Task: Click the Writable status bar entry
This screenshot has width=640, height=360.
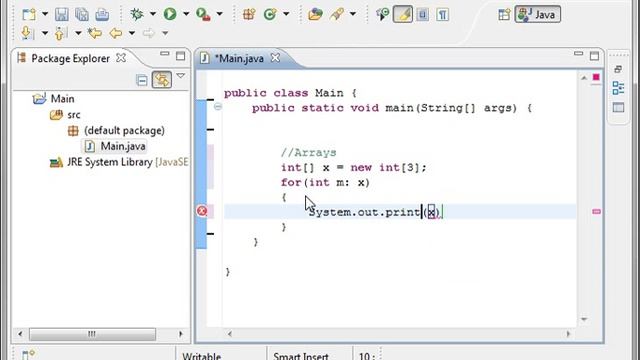Action: (202, 356)
